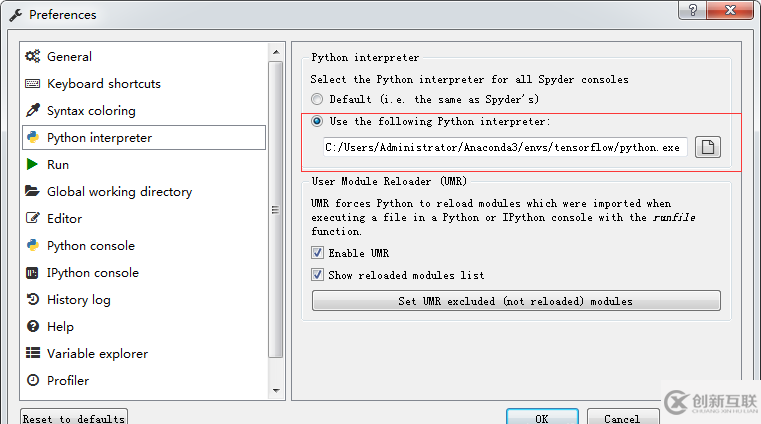
Task: Click the Syntax coloring eyedropper icon
Action: tap(33, 110)
